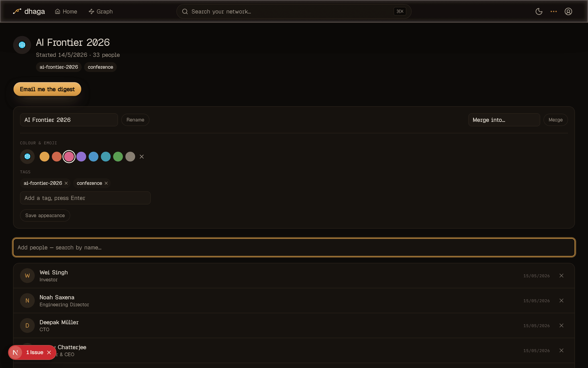Viewport: 588px width, 368px height.
Task: Click Save appearance
Action: click(45, 215)
